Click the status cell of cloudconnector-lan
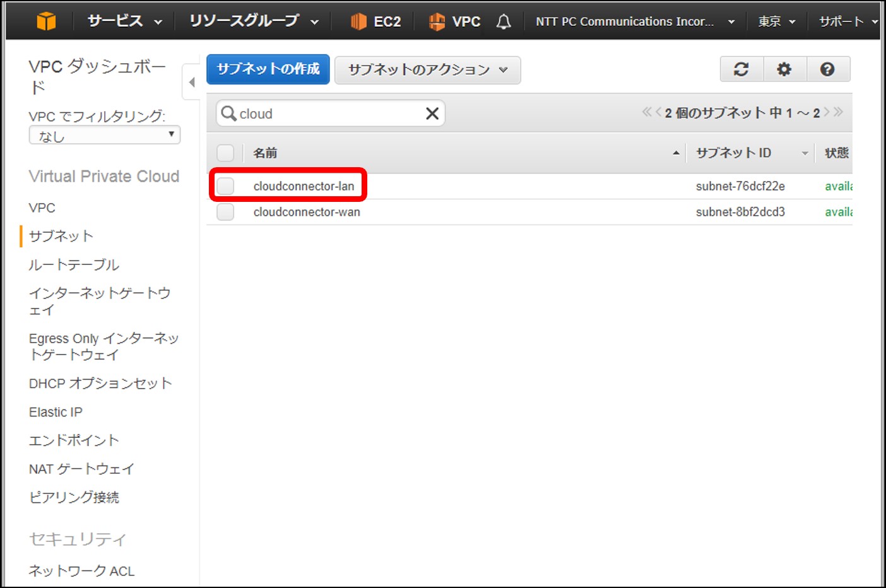 pos(839,186)
